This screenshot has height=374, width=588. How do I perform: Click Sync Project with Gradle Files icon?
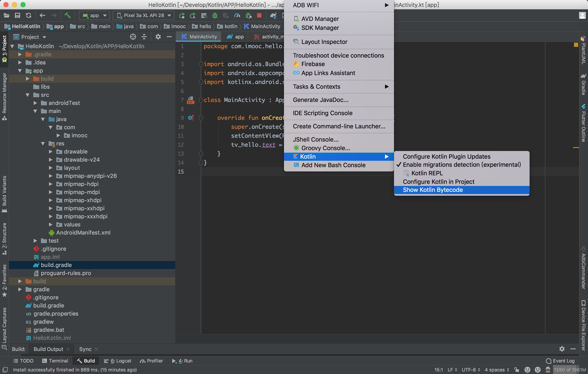point(273,16)
